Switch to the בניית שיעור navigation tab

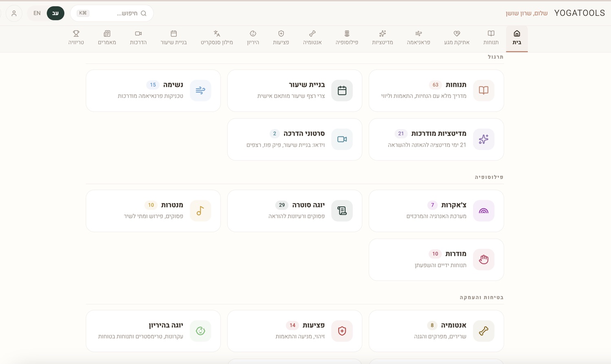174,38
